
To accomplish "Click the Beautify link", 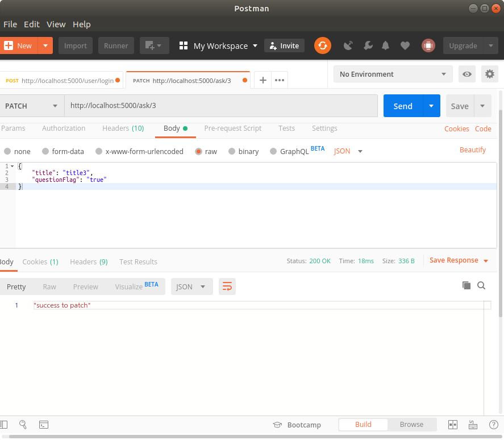I will pos(473,150).
